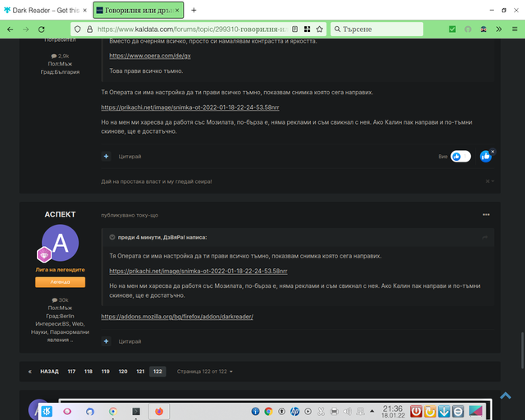Viewport: 525px width, 420px height.
Task: Reload the current page
Action: pos(41,30)
